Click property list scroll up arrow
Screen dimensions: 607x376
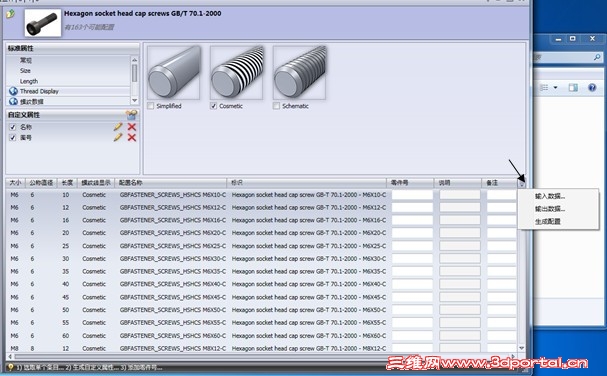point(134,60)
